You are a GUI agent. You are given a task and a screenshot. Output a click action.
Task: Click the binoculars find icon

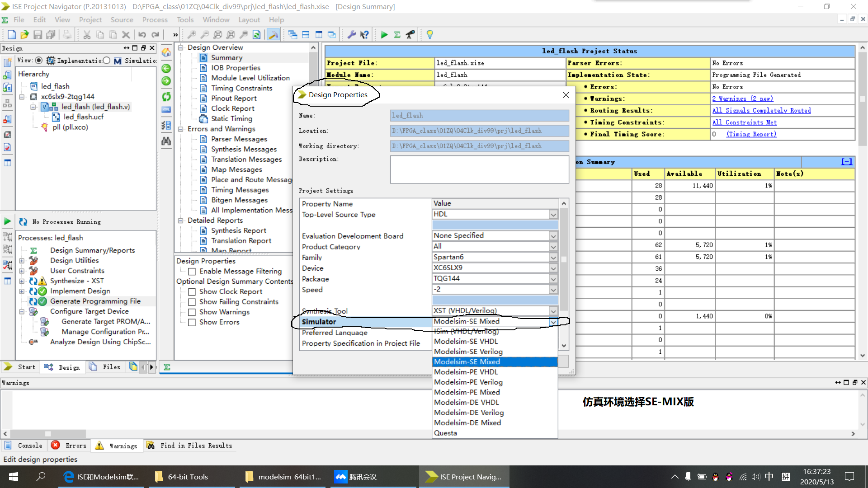166,141
